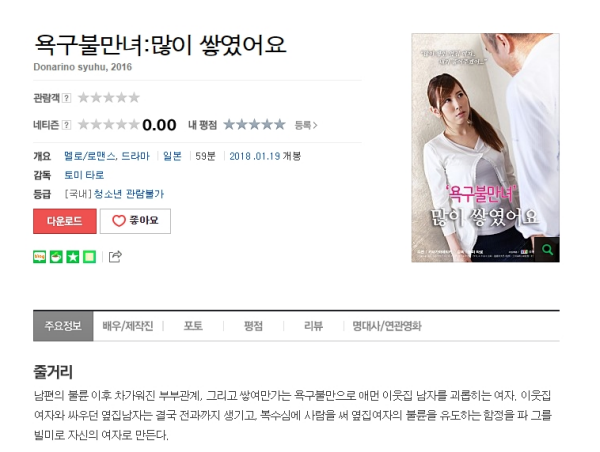
Task: Click the movie poster thumbnail
Action: click(x=485, y=148)
